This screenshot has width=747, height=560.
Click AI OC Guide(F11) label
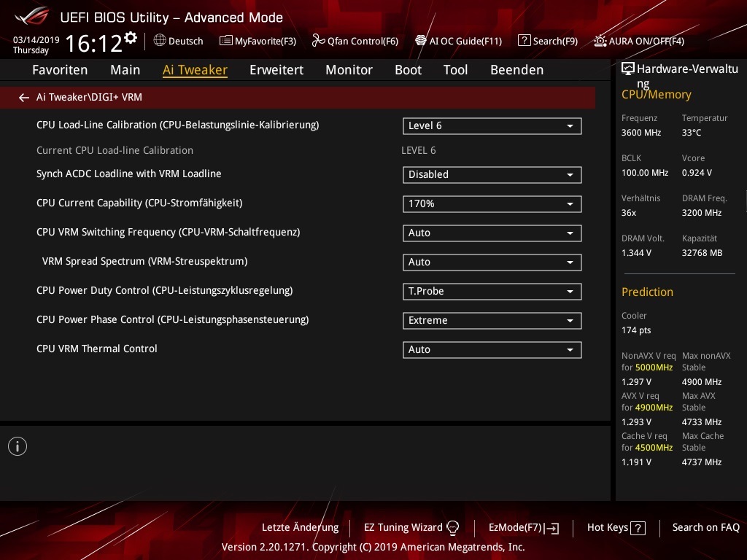pyautogui.click(x=465, y=42)
